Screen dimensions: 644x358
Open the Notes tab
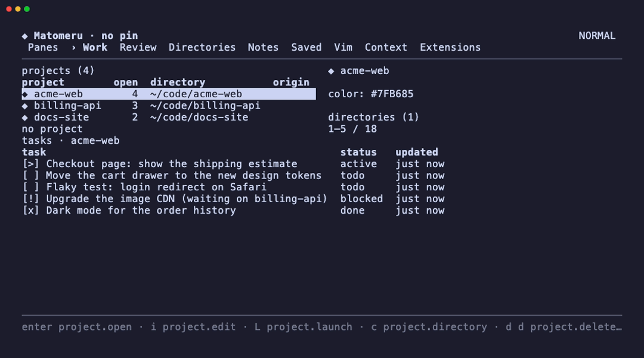[264, 47]
